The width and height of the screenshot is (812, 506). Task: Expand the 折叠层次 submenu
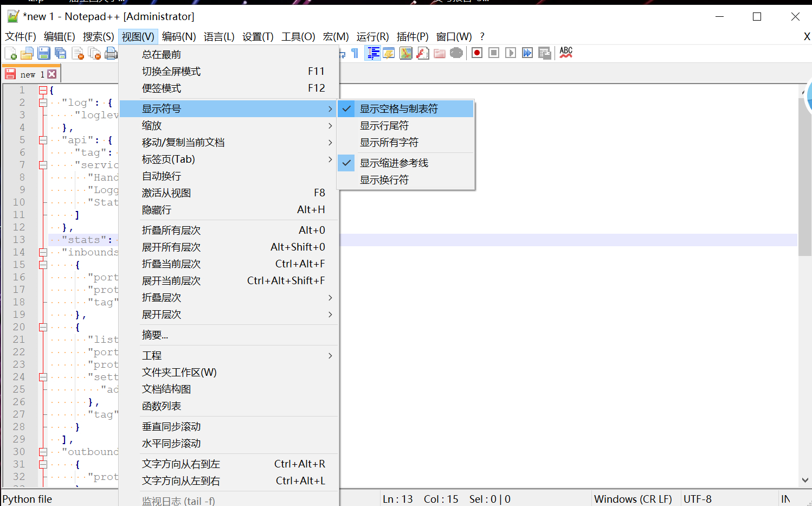tap(229, 297)
